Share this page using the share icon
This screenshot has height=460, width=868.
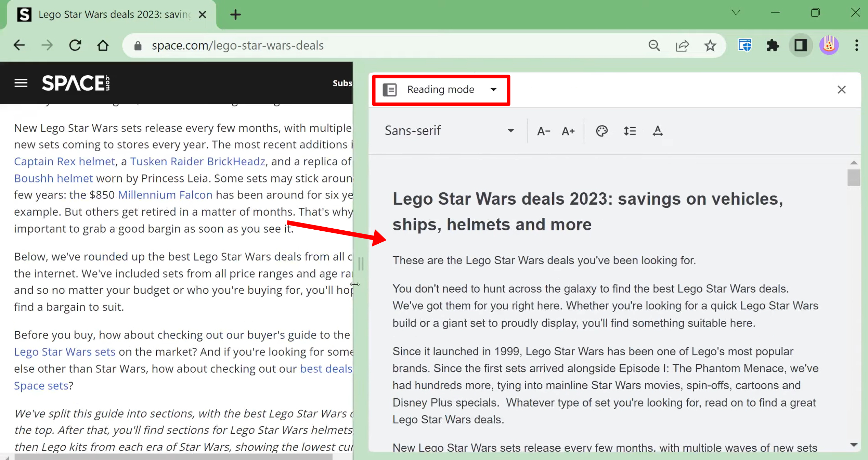682,46
